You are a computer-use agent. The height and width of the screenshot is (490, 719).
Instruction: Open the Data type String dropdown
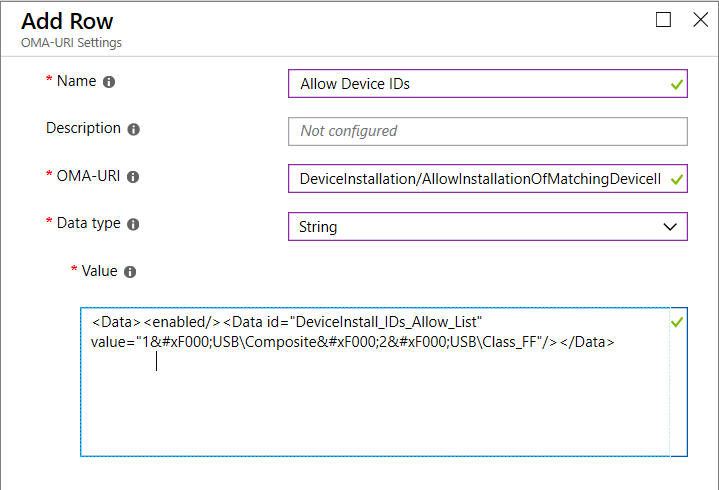(486, 227)
